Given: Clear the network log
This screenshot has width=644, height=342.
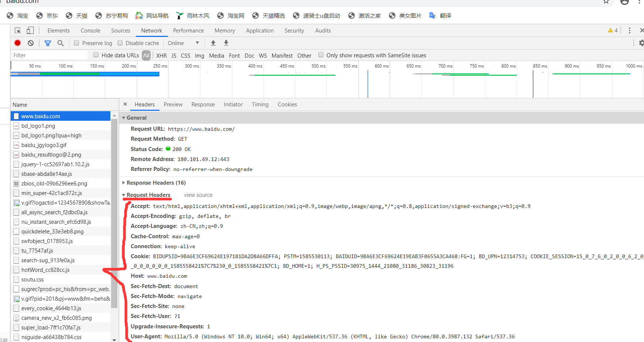Looking at the screenshot, I should coord(31,43).
